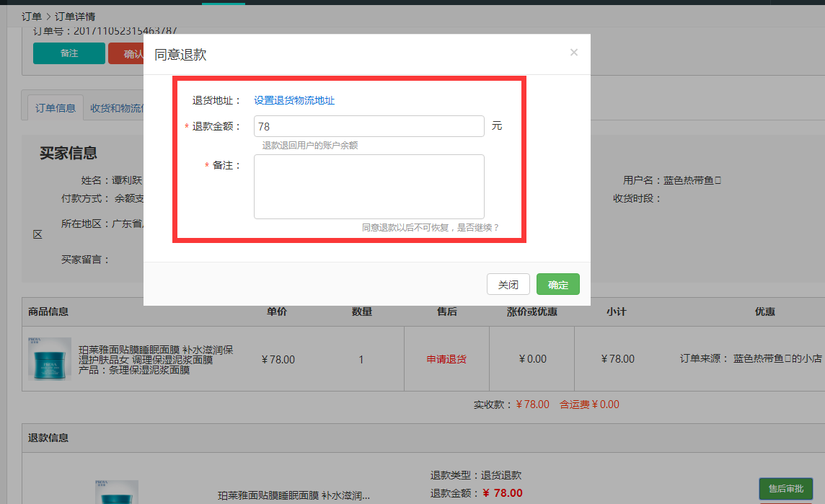
Task: Close the 同意退款 dialog with the × icon
Action: [574, 52]
